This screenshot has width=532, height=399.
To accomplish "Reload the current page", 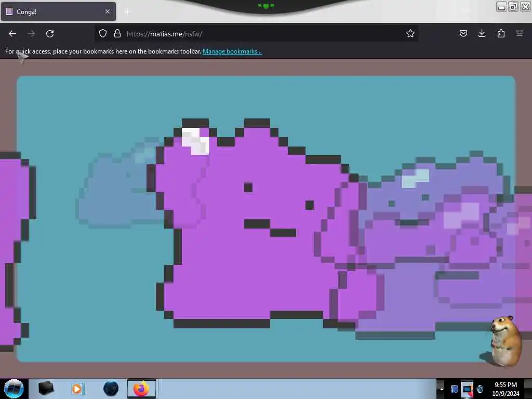I will point(50,34).
